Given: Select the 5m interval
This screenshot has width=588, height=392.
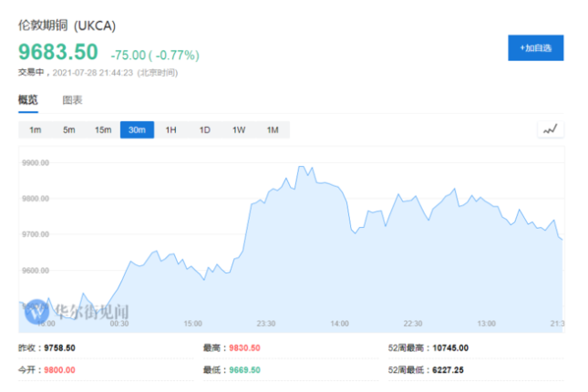Looking at the screenshot, I should (68, 129).
